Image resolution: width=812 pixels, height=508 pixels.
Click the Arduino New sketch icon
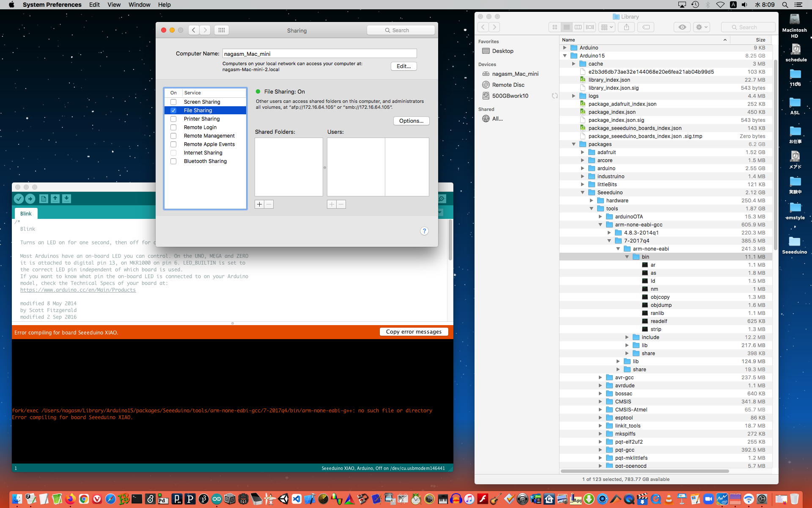[44, 199]
